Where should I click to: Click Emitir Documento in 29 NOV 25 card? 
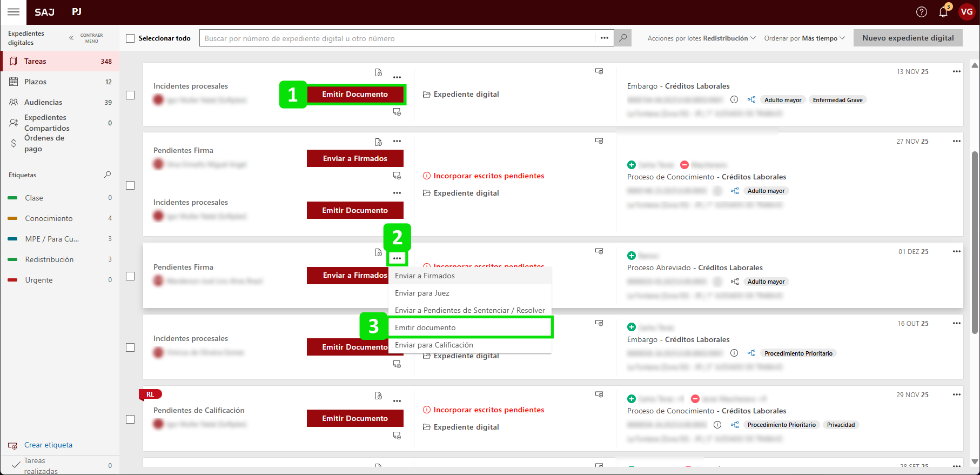pos(355,418)
